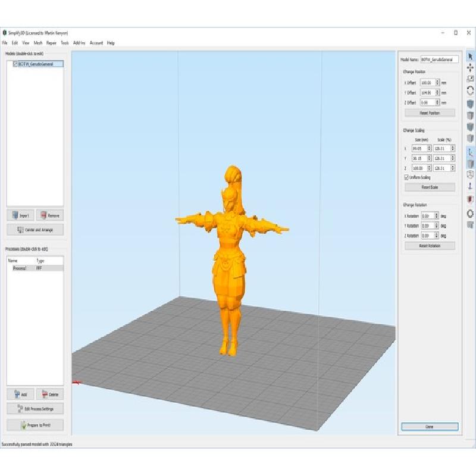Open the red Cross Section tool
Screen dimensions: 476x476
(x=470, y=200)
